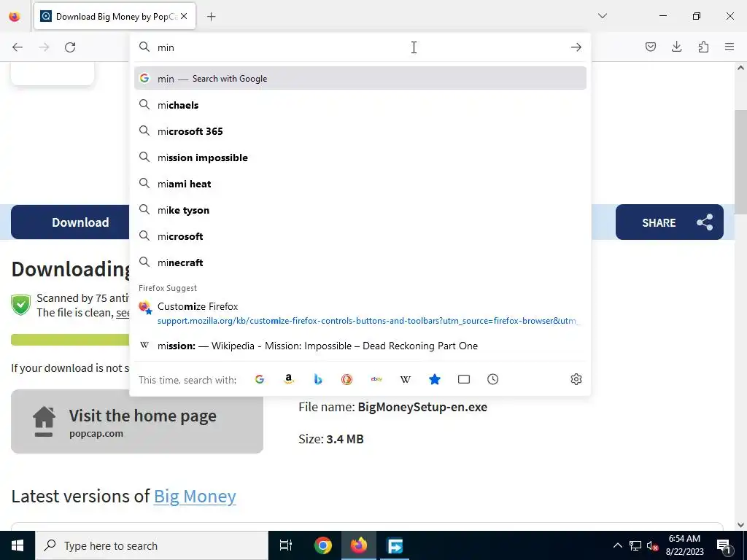The width and height of the screenshot is (747, 560).
Task: Click the SHARE button
Action: 670,222
